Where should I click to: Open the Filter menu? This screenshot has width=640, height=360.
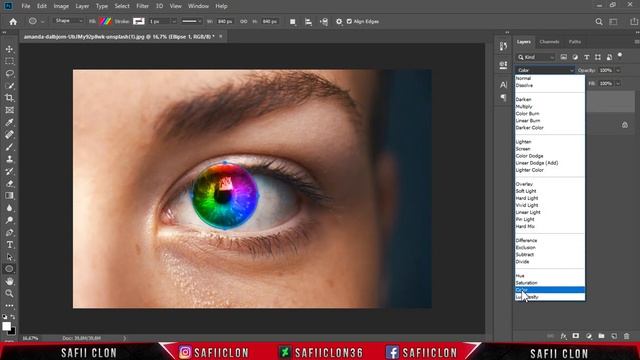point(142,6)
